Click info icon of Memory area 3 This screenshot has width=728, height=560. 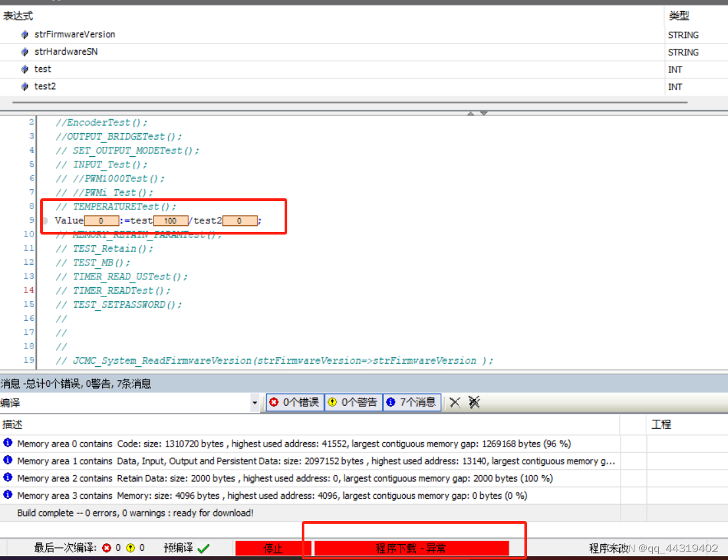(8, 494)
